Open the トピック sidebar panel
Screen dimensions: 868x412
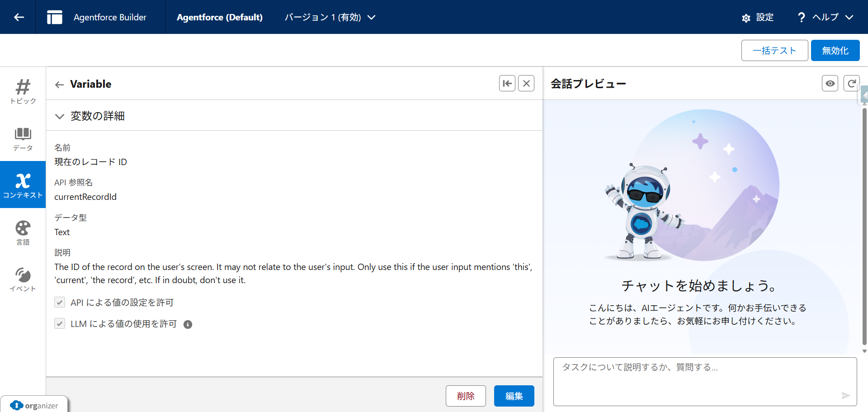(23, 91)
